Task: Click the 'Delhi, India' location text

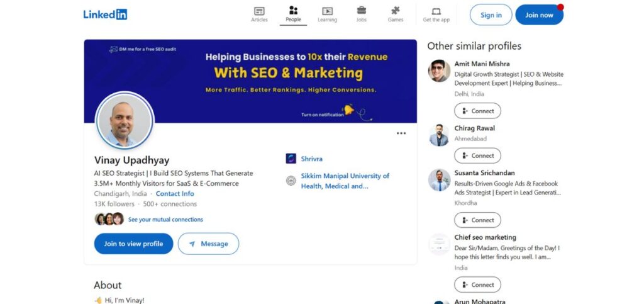Action: (469, 94)
